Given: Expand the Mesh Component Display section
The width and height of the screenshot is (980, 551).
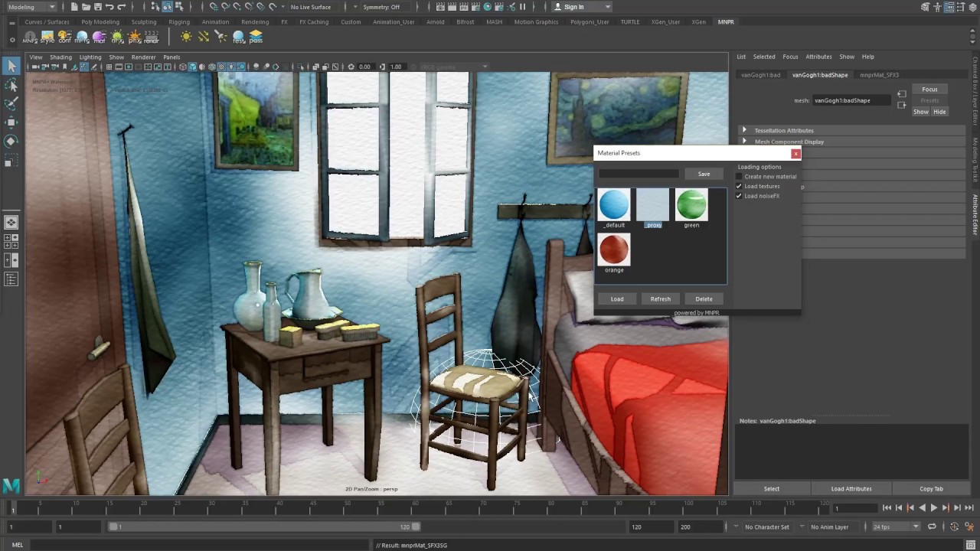Looking at the screenshot, I should click(x=850, y=142).
